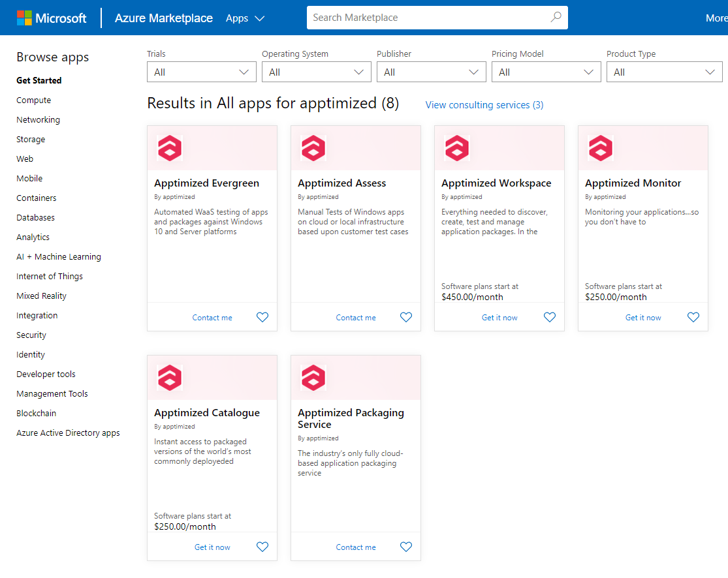
Task: Click the Apptimized Monitor product icon
Action: [601, 148]
